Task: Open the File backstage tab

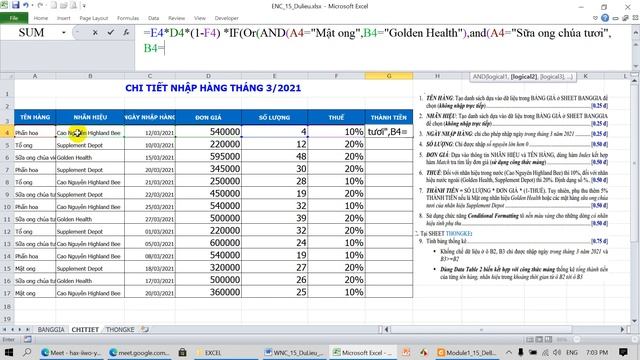Action: [x=14, y=18]
